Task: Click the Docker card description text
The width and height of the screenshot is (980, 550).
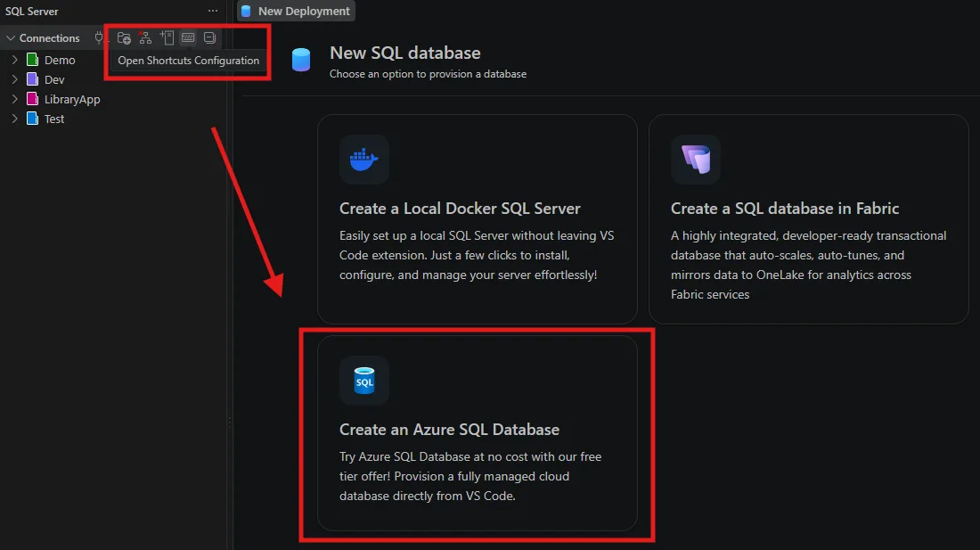Action: click(477, 255)
